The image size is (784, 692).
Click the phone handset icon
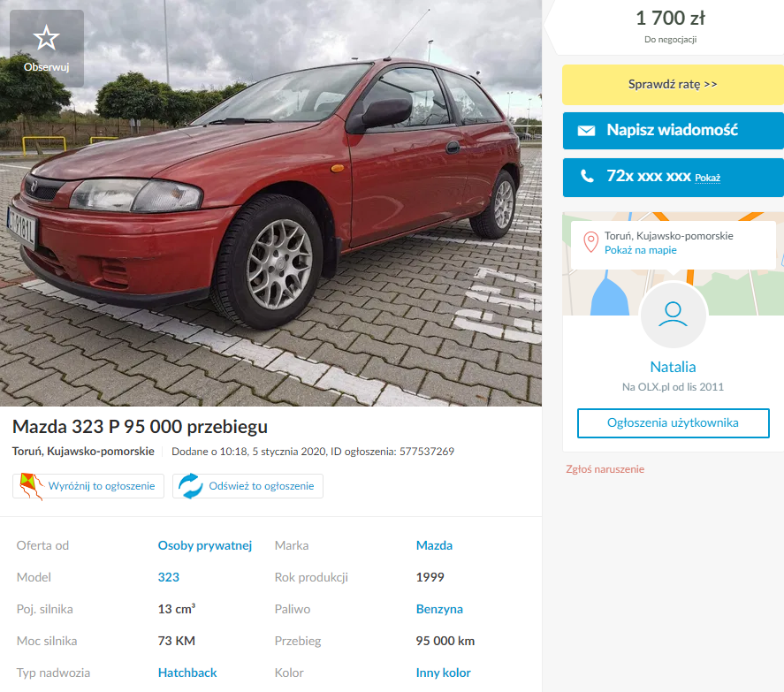pos(587,176)
